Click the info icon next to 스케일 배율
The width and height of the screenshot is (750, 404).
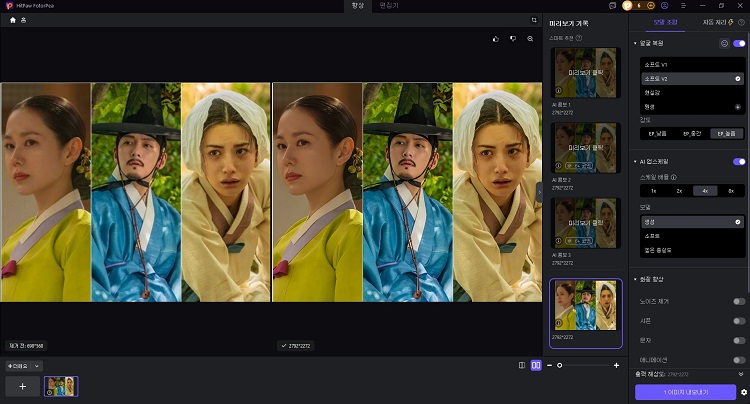pyautogui.click(x=673, y=177)
